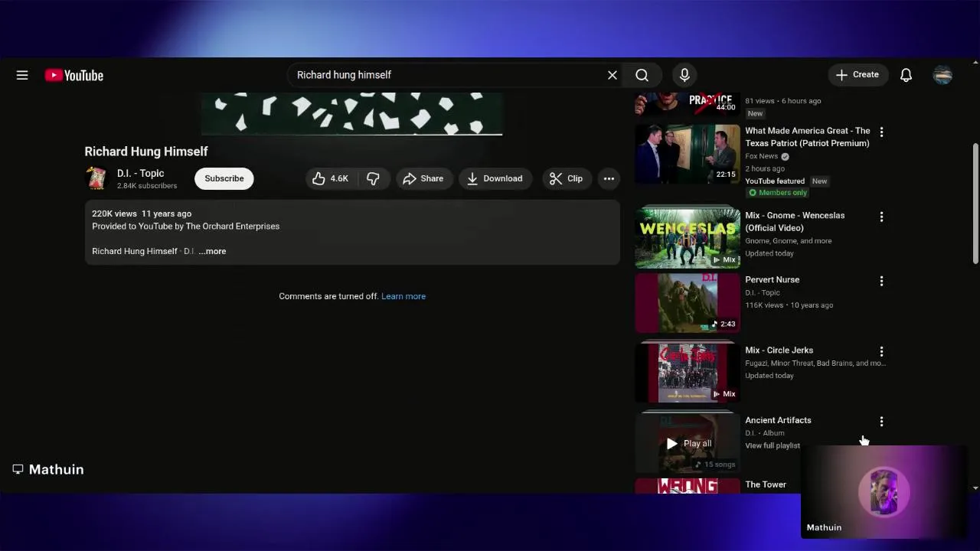The width and height of the screenshot is (980, 551).
Task: Open the account avatar menu
Action: [x=942, y=75]
